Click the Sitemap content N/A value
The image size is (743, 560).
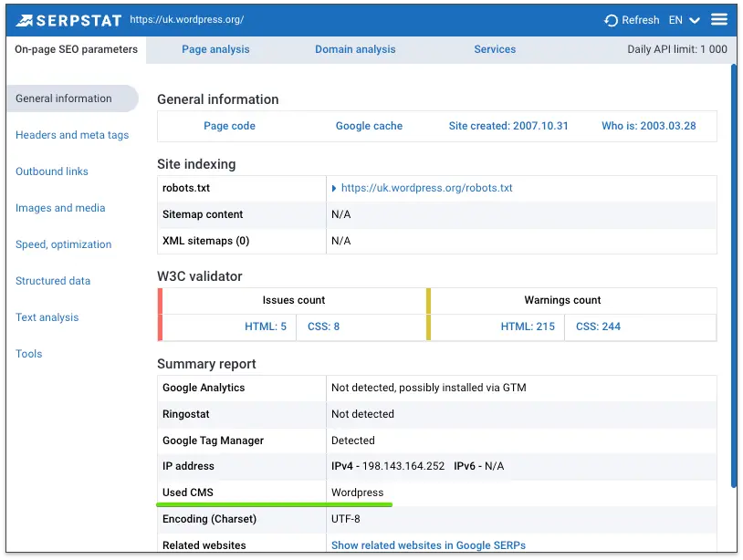pos(341,214)
